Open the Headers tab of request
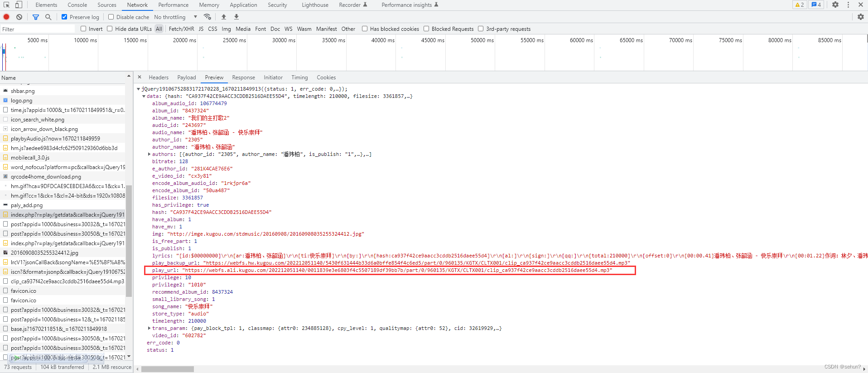Image resolution: width=868 pixels, height=373 pixels. point(159,78)
